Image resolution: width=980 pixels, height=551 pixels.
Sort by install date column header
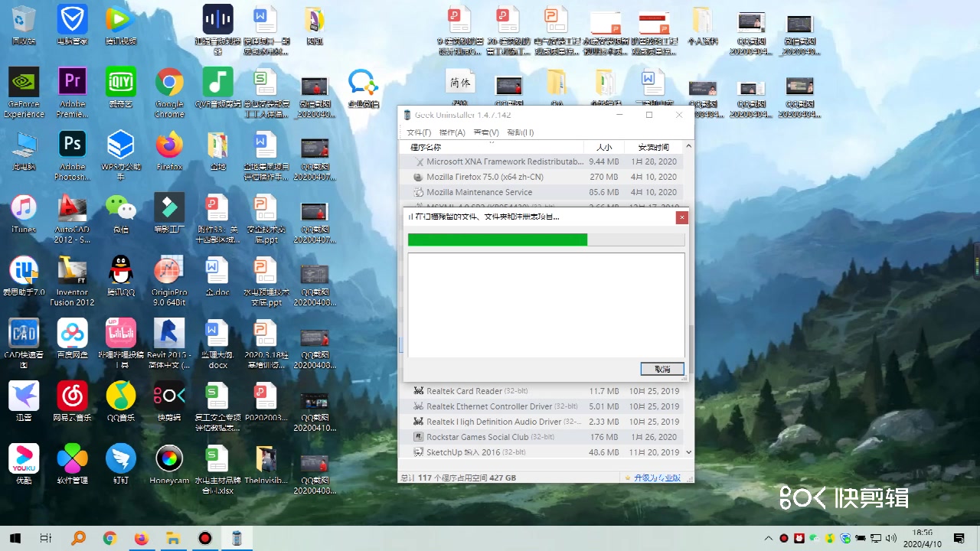click(654, 147)
